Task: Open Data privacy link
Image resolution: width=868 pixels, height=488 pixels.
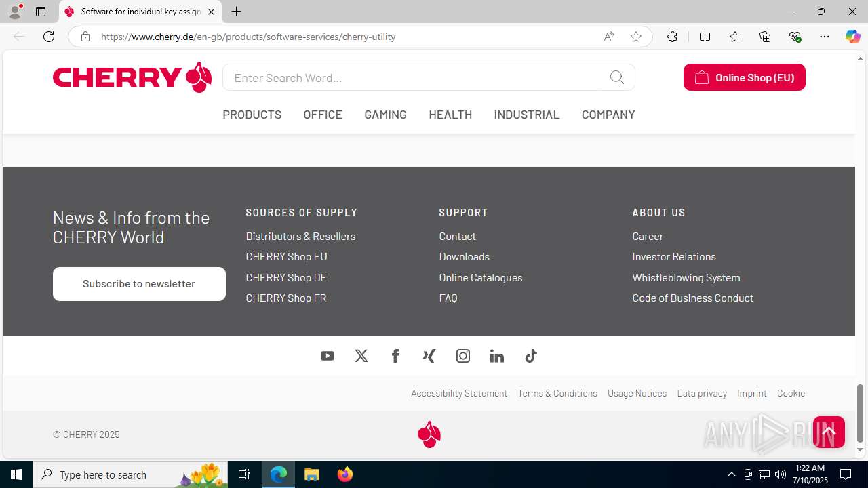Action: [702, 393]
